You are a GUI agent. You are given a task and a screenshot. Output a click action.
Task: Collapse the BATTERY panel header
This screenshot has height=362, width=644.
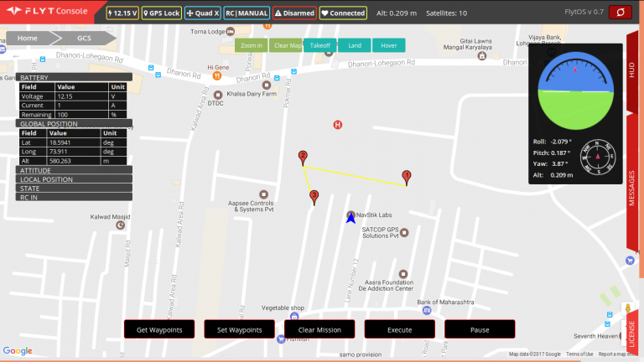tap(74, 78)
